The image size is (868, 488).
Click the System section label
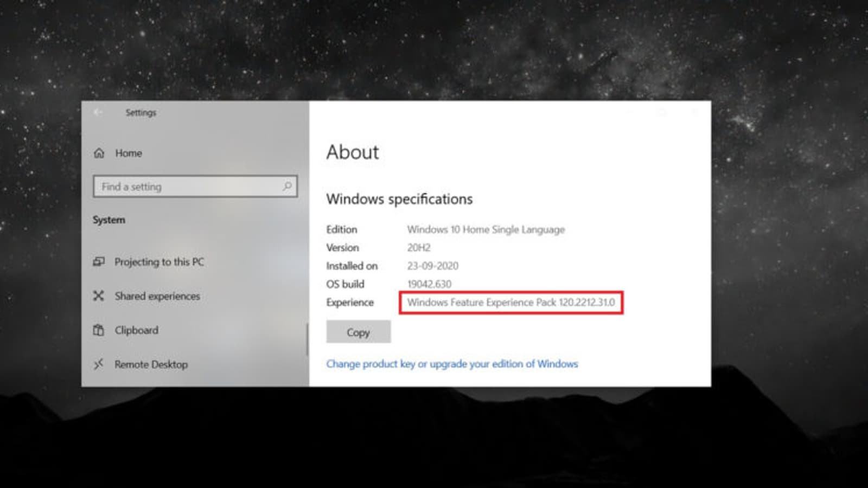108,220
